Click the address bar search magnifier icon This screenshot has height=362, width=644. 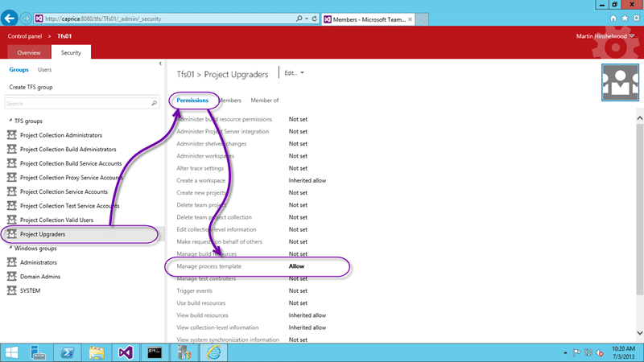pos(299,19)
